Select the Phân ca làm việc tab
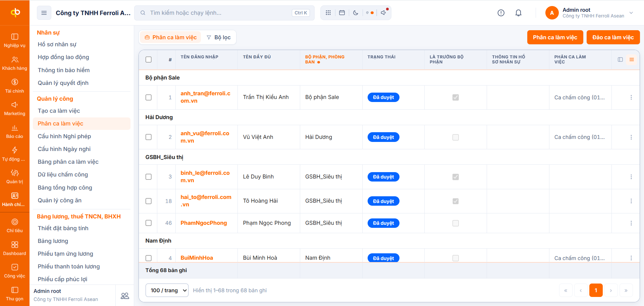The width and height of the screenshot is (644, 306). [x=171, y=37]
